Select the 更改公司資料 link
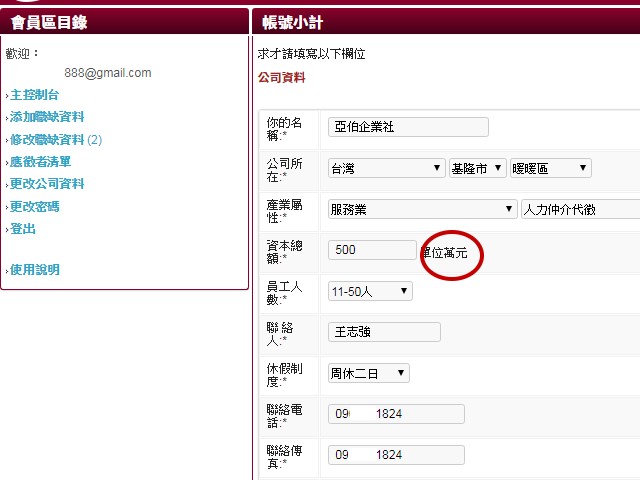This screenshot has height=480, width=640. [47, 184]
